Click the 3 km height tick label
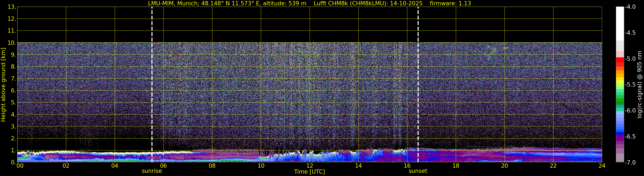 (13, 126)
